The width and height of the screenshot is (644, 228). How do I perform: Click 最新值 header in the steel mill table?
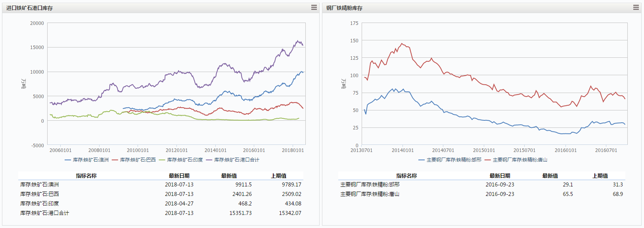tap(550, 176)
